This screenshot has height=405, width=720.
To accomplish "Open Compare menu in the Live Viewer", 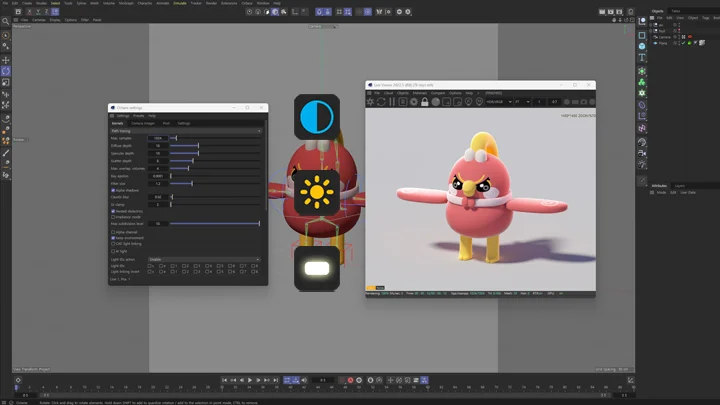I will pos(438,93).
